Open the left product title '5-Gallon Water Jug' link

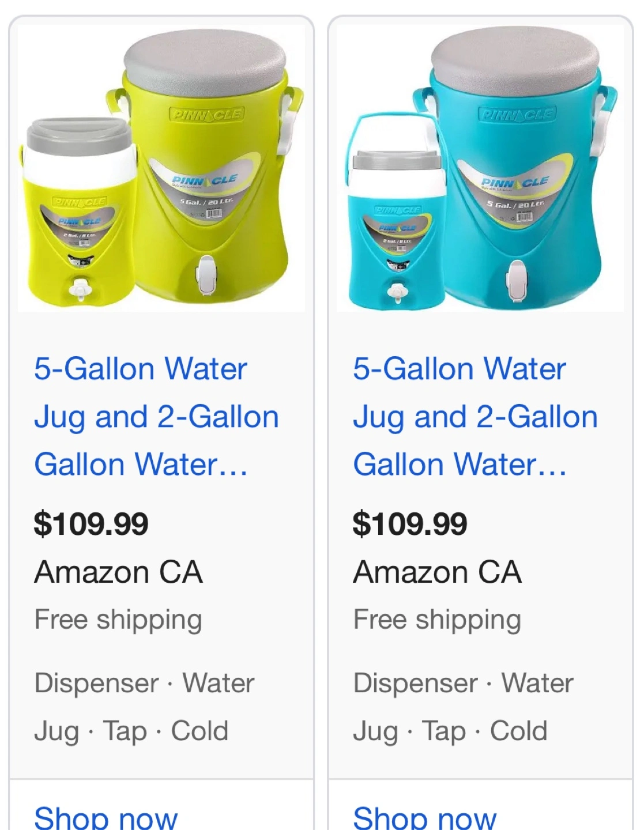156,417
